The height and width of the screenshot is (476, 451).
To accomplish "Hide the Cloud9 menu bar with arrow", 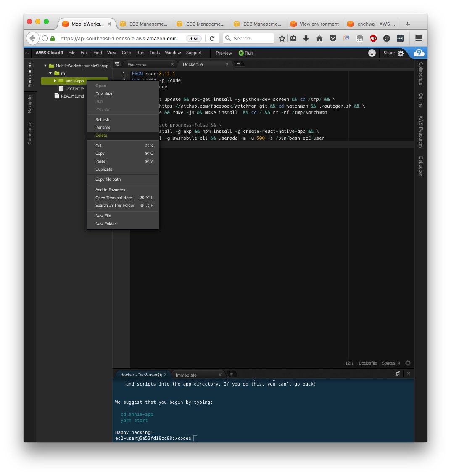I will [x=27, y=53].
